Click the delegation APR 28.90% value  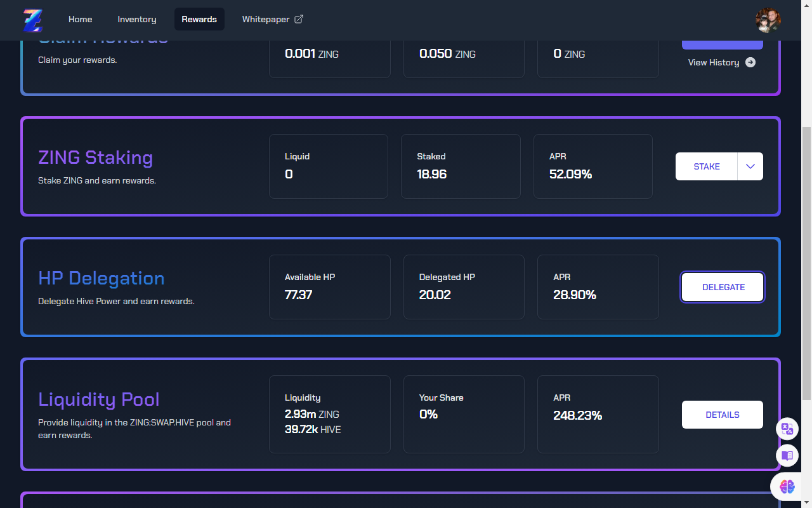pos(575,295)
